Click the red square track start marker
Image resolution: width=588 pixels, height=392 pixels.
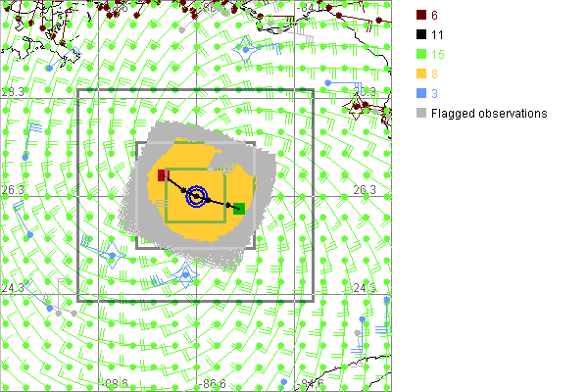coord(164,175)
